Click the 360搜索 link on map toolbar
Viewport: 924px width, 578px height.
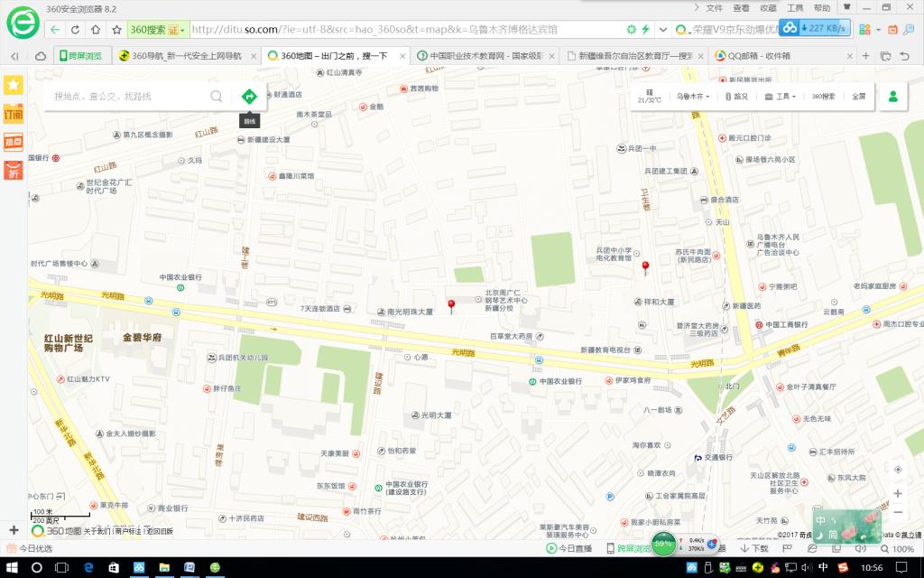pos(822,96)
